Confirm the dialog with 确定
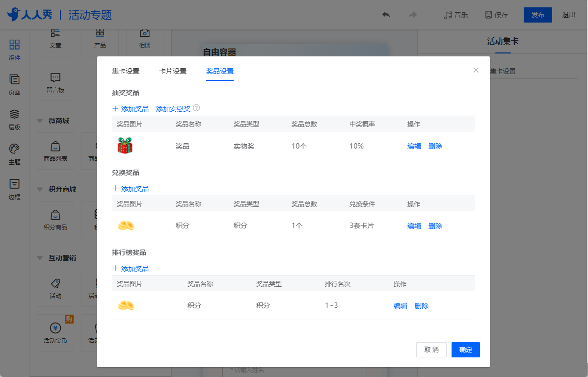The image size is (588, 377). 466,350
